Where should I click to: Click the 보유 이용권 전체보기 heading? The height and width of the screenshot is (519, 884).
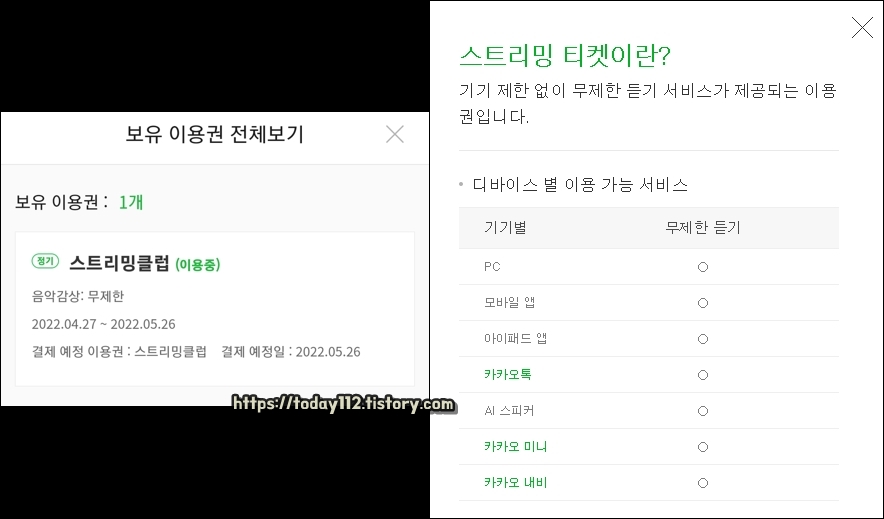214,134
